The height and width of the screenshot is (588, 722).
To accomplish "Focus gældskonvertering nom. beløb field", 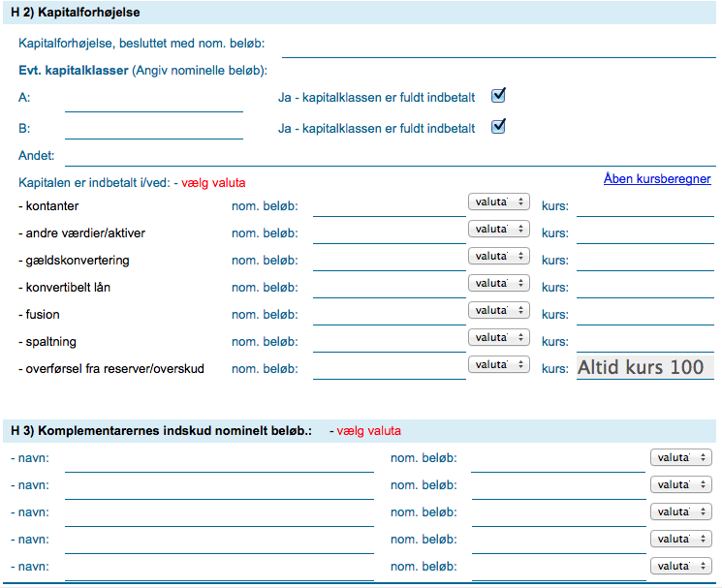I will coord(390,260).
